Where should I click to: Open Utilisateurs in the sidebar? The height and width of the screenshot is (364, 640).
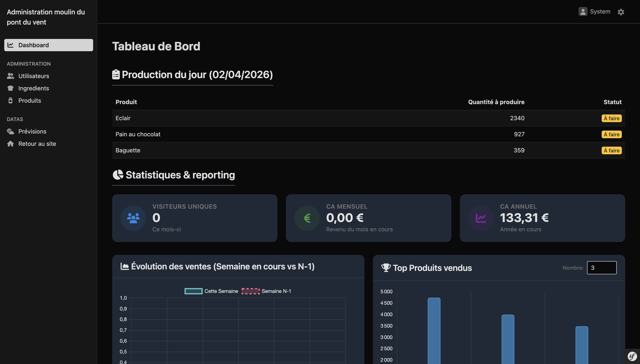click(33, 76)
